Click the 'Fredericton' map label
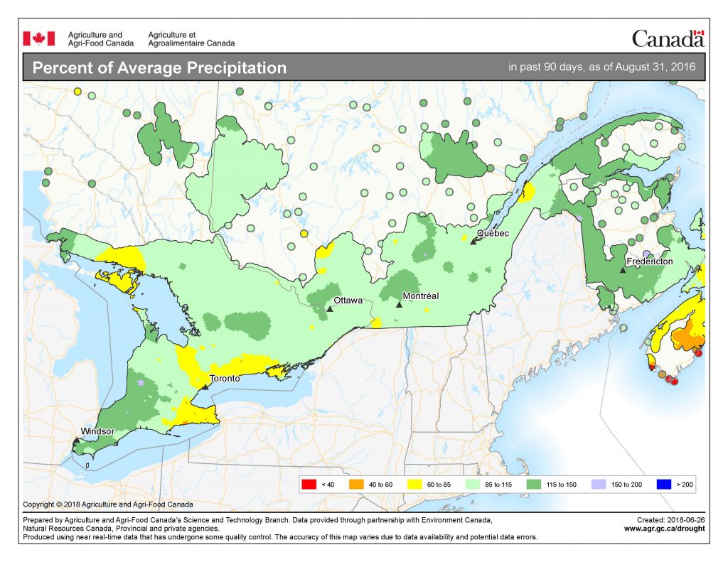This screenshot has height=562, width=728. click(x=650, y=261)
